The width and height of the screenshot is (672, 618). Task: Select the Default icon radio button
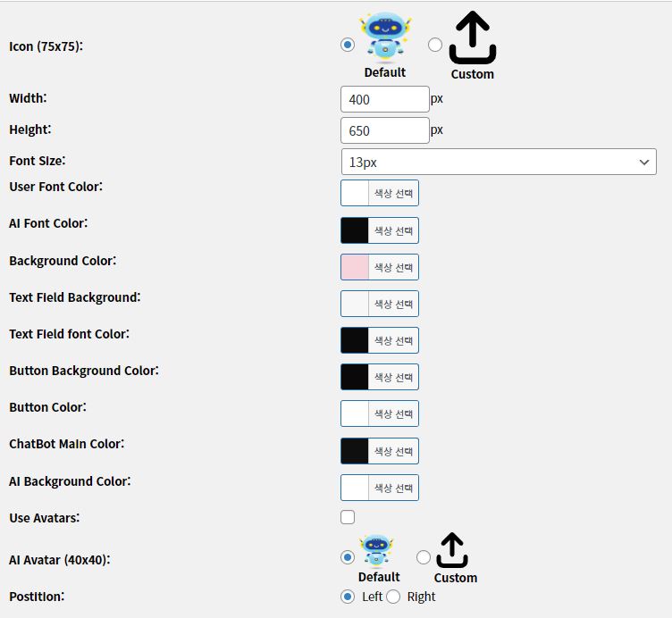click(348, 45)
